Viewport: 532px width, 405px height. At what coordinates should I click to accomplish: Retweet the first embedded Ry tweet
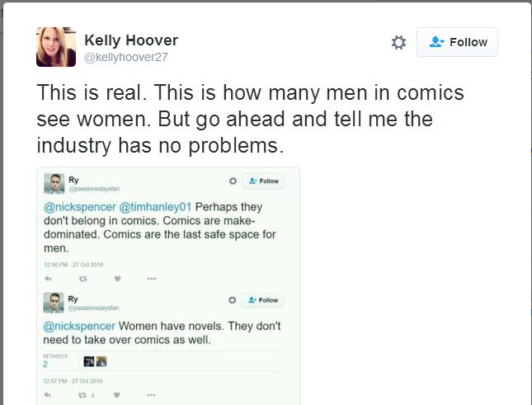click(83, 278)
